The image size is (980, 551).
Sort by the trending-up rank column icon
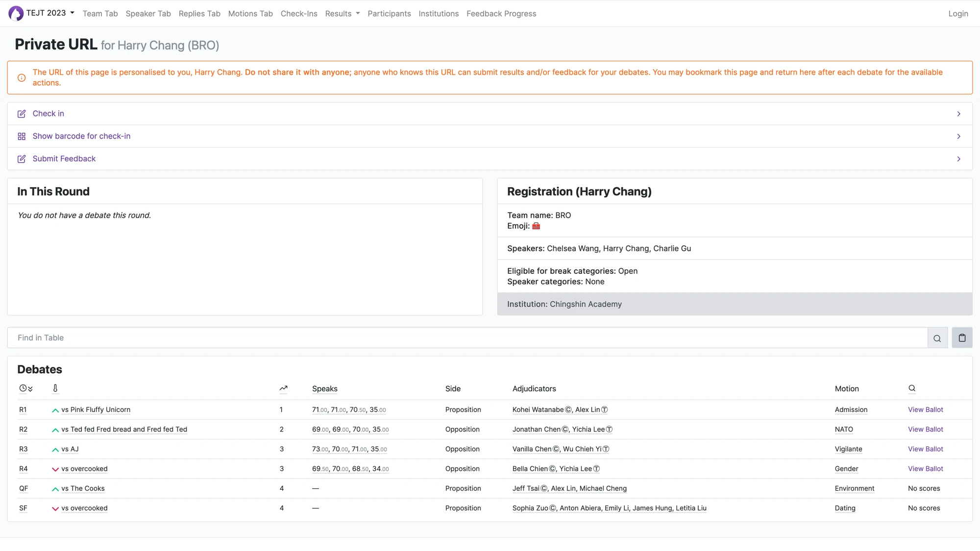click(283, 388)
